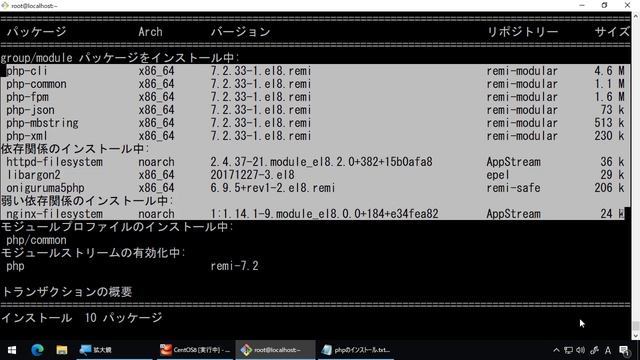Image resolution: width=640 pixels, height=360 pixels.
Task: Click the 6.9.5+rev1-2.el8.remi version text
Action: (273, 188)
